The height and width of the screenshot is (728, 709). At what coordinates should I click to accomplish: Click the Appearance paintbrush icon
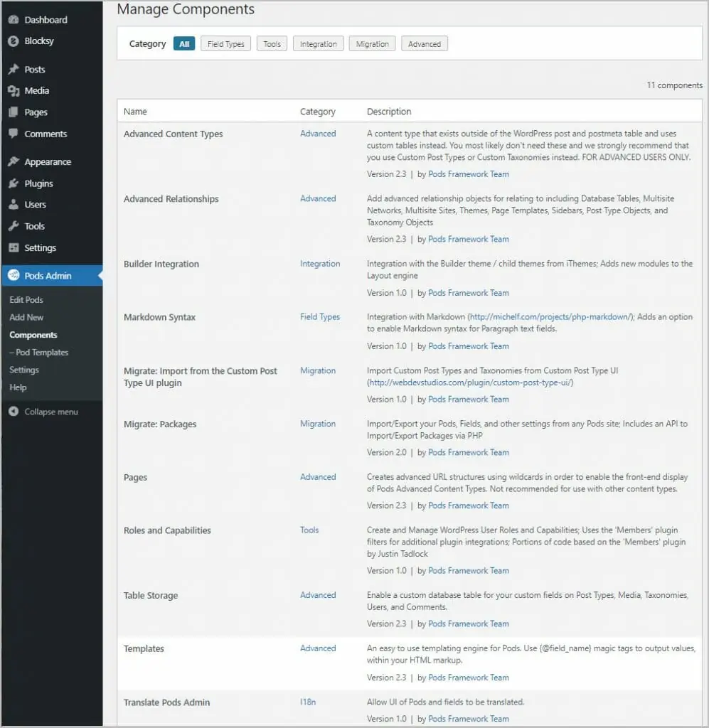point(14,161)
